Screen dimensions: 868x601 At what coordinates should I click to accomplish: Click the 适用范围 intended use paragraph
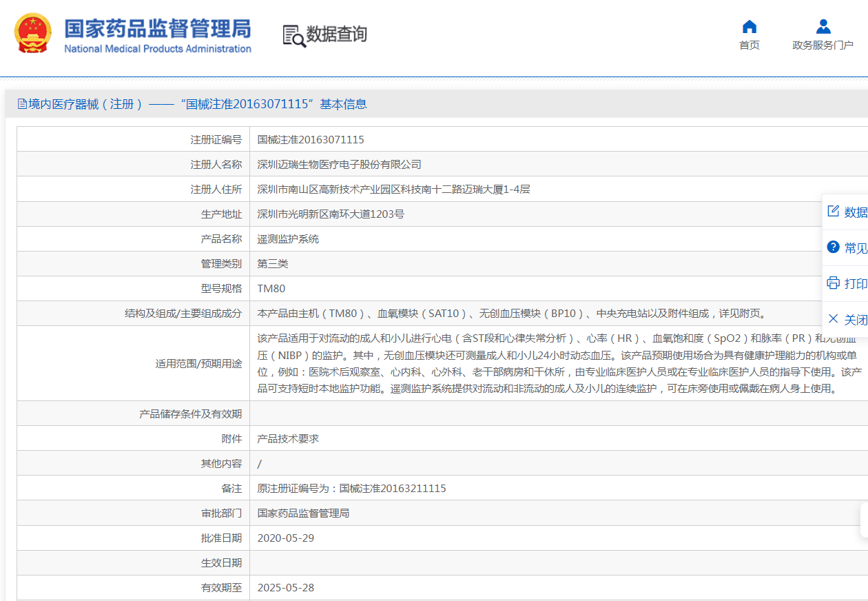[x=559, y=363]
